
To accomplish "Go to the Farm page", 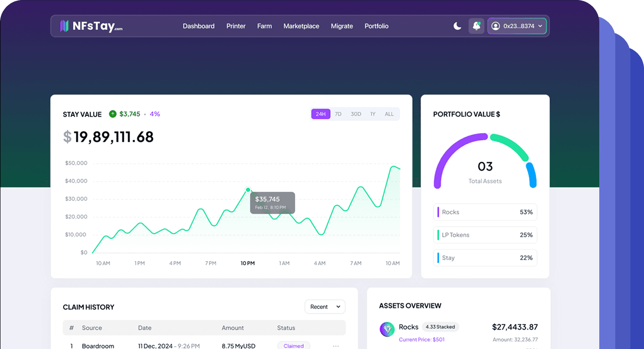I will [265, 26].
